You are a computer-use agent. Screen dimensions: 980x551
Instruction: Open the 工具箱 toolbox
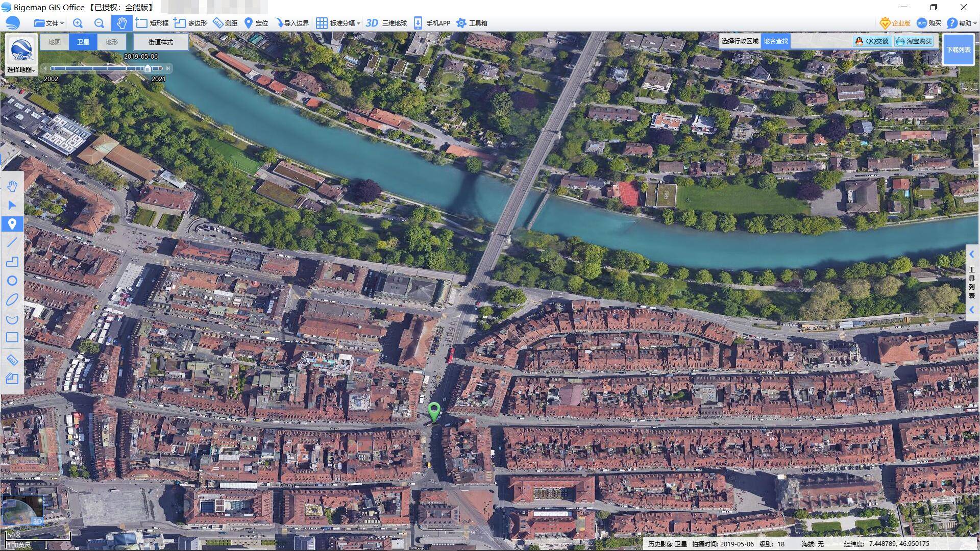pyautogui.click(x=472, y=23)
